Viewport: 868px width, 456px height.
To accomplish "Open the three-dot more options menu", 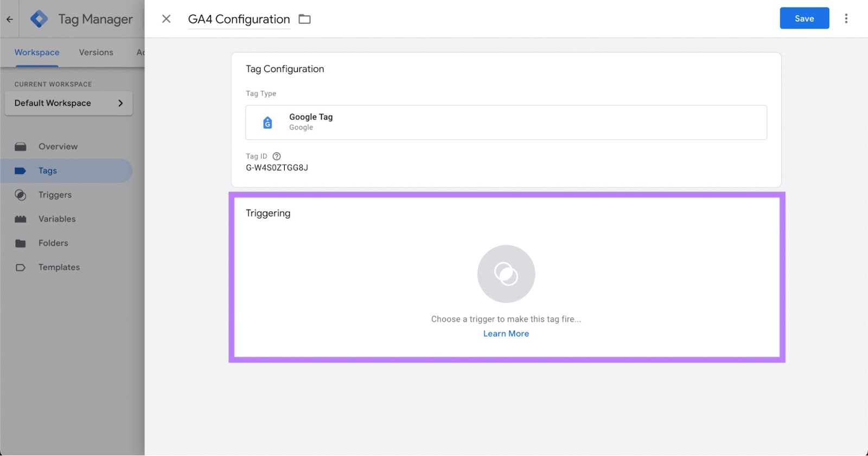I will click(x=846, y=18).
